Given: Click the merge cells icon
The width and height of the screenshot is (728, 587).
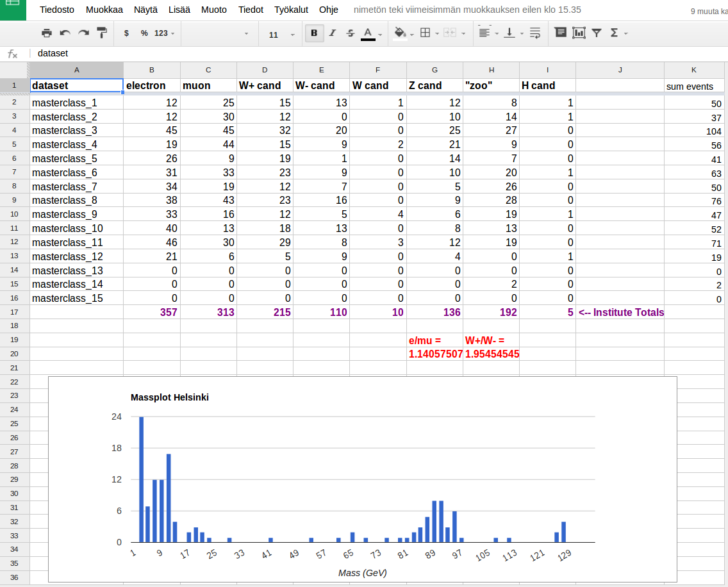Looking at the screenshot, I should point(449,33).
